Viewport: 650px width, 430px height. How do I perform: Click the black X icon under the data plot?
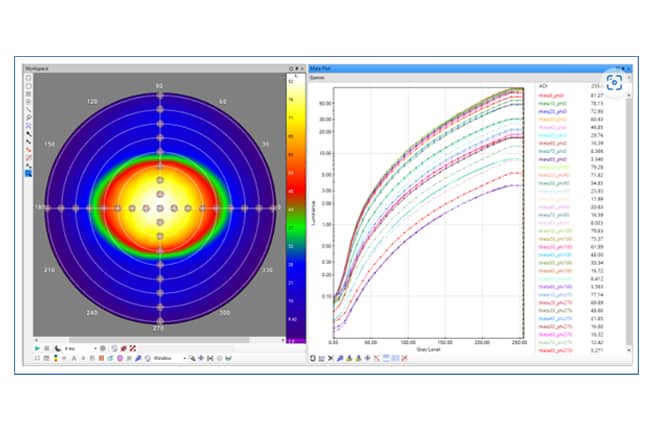point(331,358)
